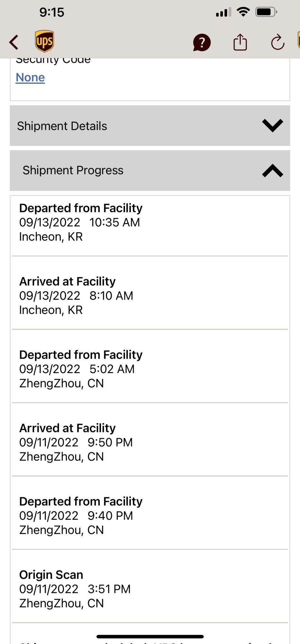Collapse Shipment Progress with up chevron
This screenshot has height=644, width=300.
[272, 171]
